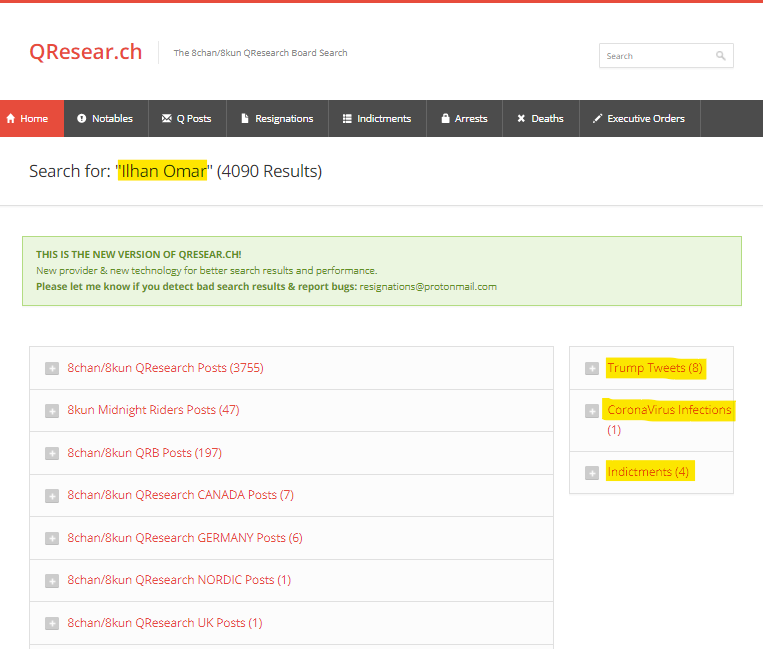The width and height of the screenshot is (763, 649).
Task: Expand QResearch CANADA Posts plus icon
Action: pyautogui.click(x=52, y=496)
